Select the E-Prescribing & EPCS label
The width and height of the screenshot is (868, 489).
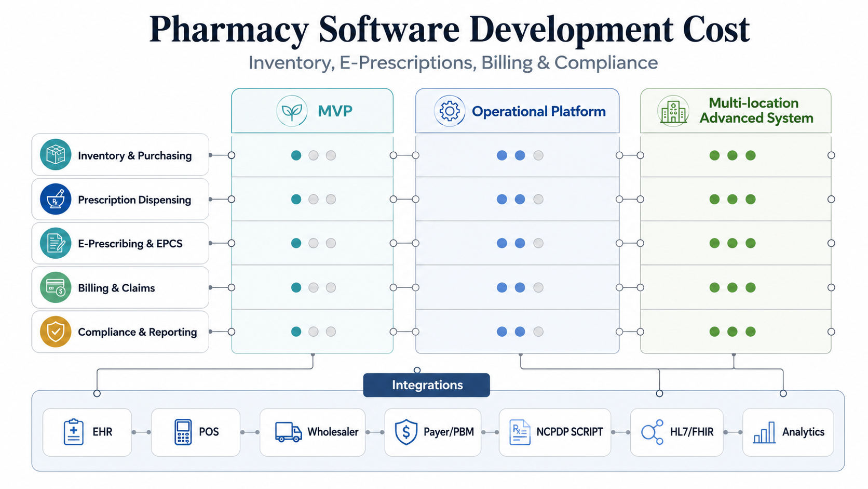point(130,243)
